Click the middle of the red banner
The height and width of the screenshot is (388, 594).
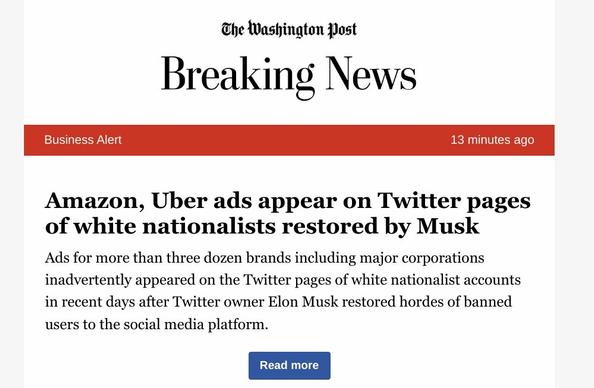click(x=289, y=140)
